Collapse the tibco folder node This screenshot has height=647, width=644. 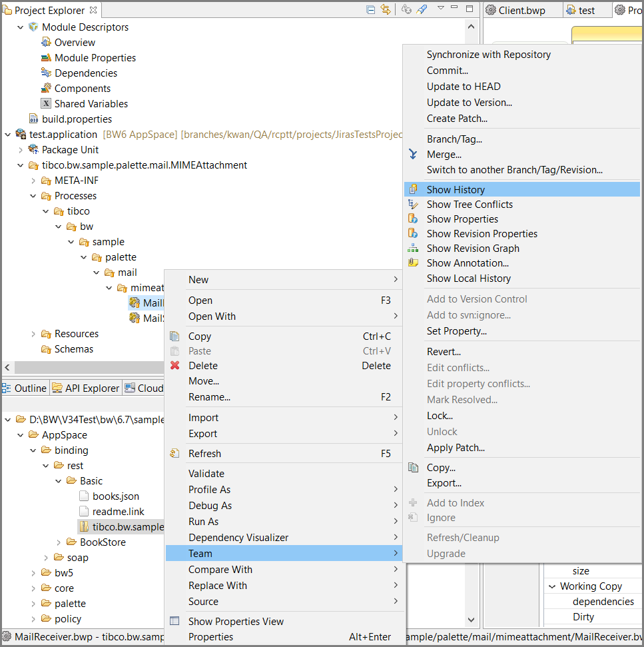click(46, 211)
